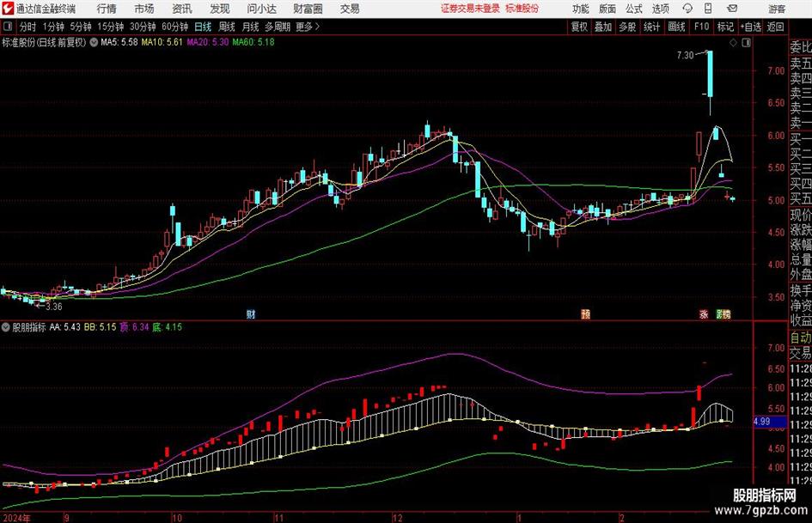Click the 涨 marker below the price spike
This screenshot has height=523, width=812.
(x=703, y=313)
